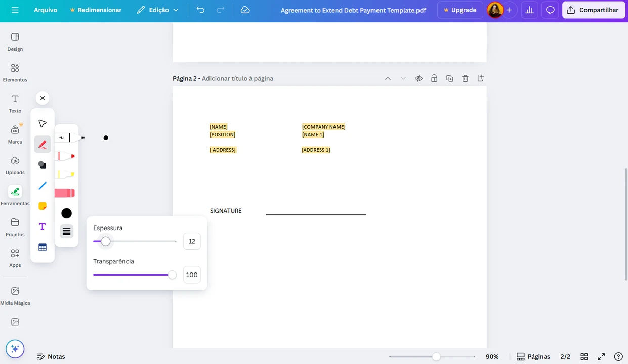Viewport: 628px width, 364px height.
Task: Select the sticky note tool
Action: coord(43,206)
